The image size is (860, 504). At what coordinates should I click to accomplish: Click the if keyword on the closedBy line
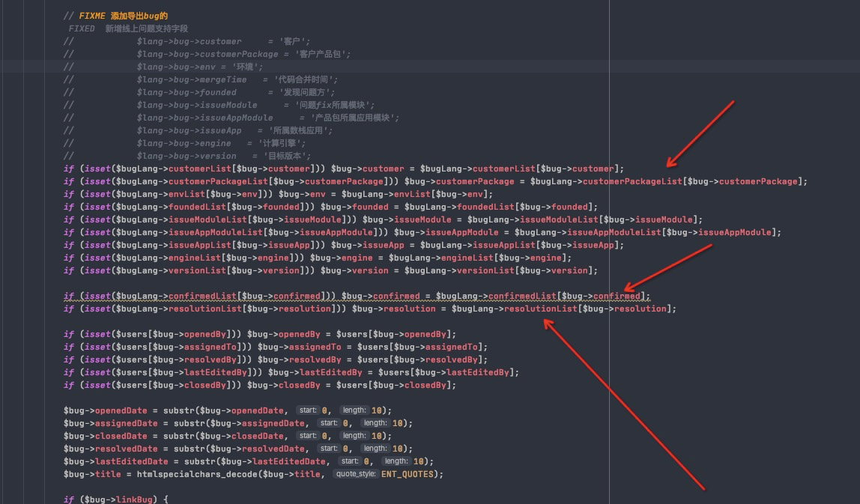[x=69, y=385]
